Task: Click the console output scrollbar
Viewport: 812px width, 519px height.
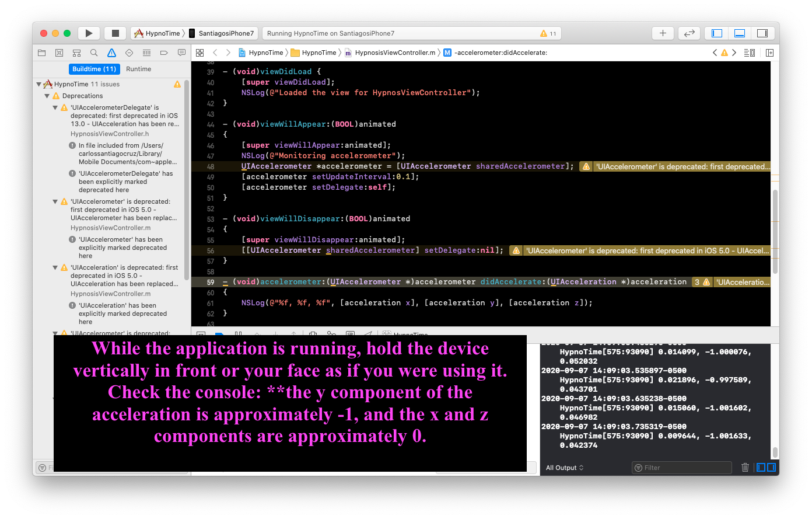Action: 775,452
